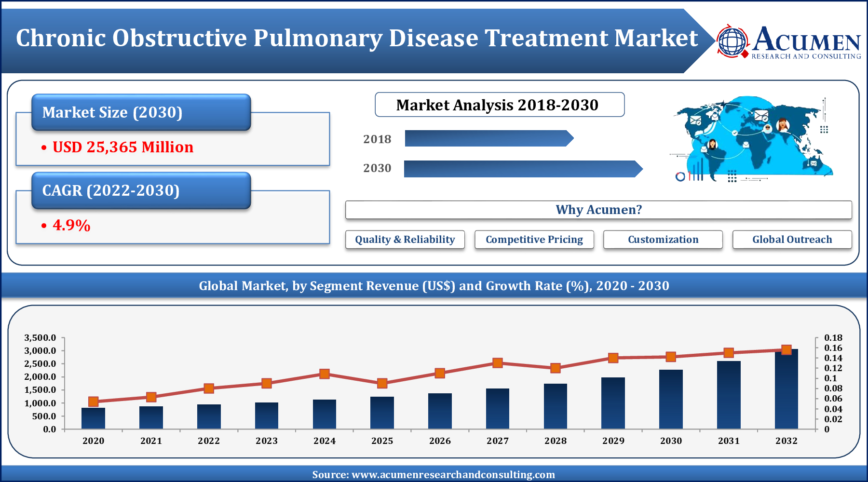Click the world map illustration
The width and height of the screenshot is (868, 482).
pyautogui.click(x=752, y=138)
